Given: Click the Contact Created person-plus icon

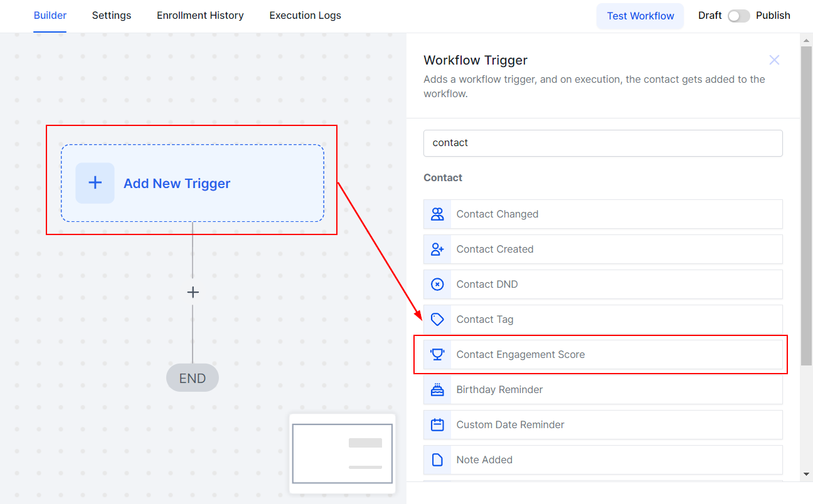Looking at the screenshot, I should (x=437, y=249).
